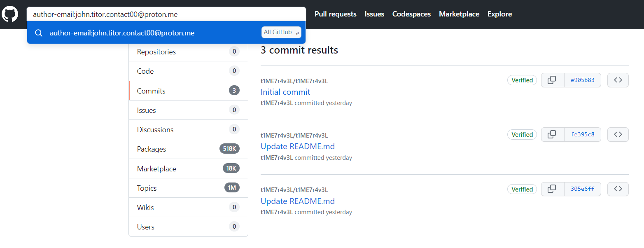
Task: Open author t1ME7r4v3L under commit 305e6ff
Action: [x=277, y=212]
